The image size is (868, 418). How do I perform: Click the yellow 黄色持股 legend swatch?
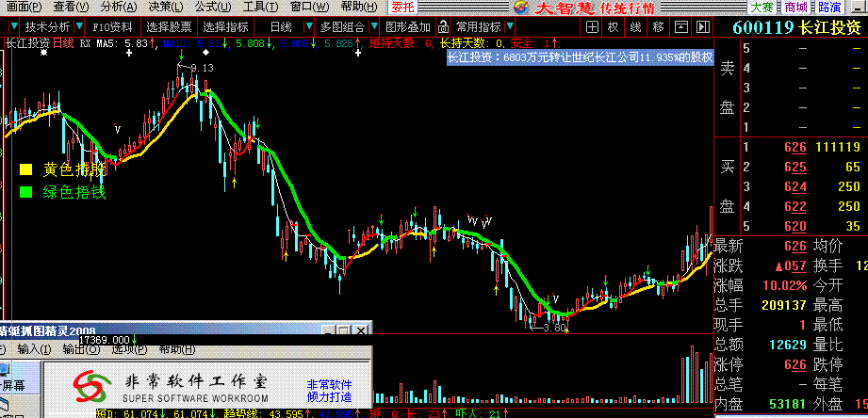coord(25,169)
